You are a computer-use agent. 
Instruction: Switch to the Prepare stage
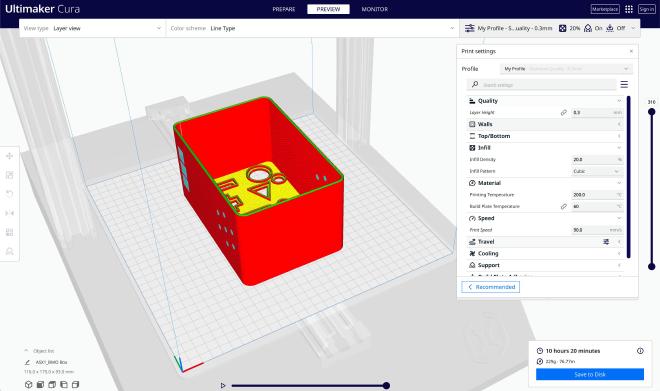point(284,9)
